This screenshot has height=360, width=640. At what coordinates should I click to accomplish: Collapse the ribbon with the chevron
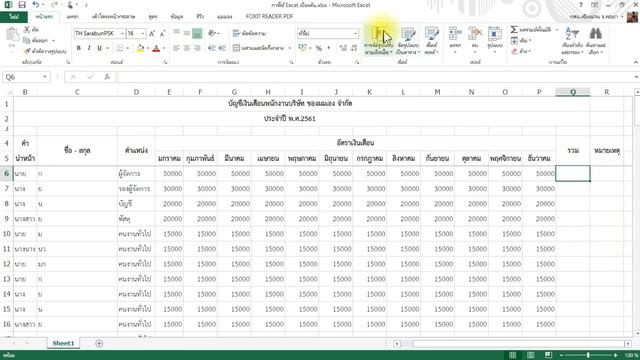[x=636, y=62]
